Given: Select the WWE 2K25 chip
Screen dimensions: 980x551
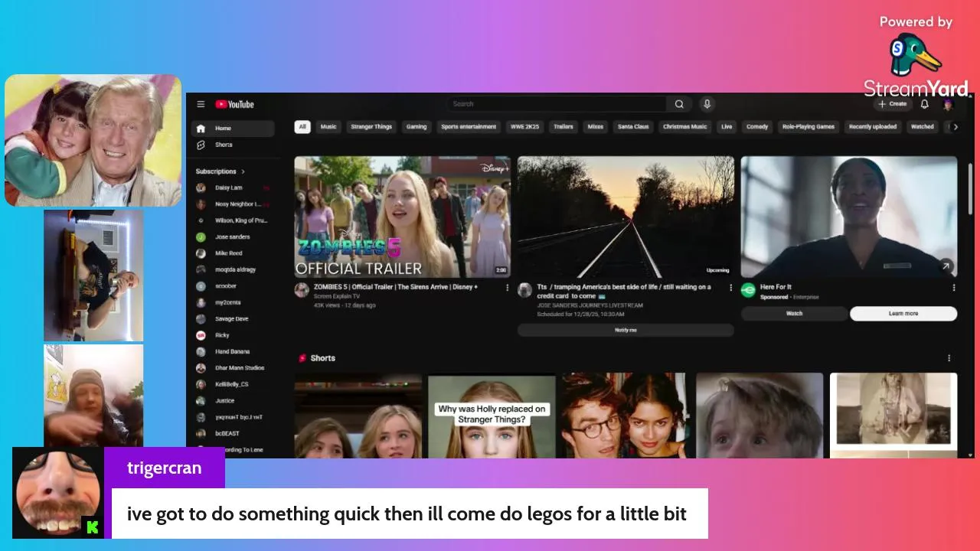Looking at the screenshot, I should click(x=524, y=127).
